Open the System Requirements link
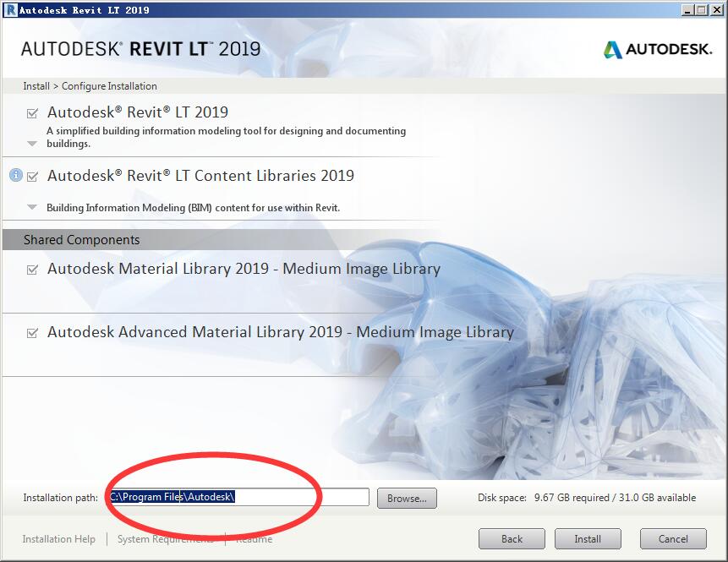Screen dimensions: 728x562 pyautogui.click(x=166, y=539)
